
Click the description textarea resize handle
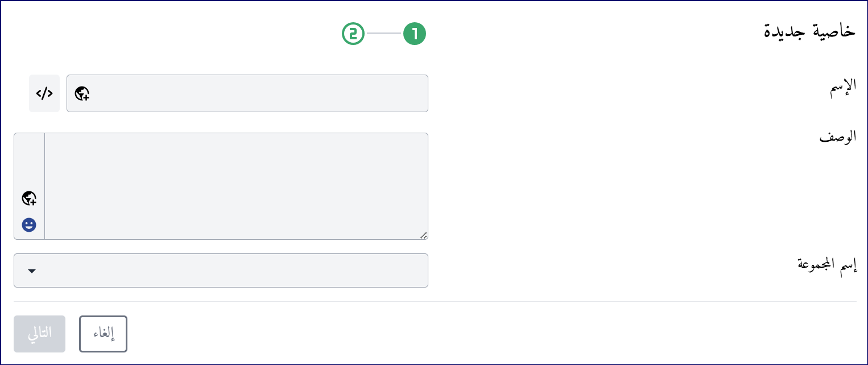(x=423, y=235)
